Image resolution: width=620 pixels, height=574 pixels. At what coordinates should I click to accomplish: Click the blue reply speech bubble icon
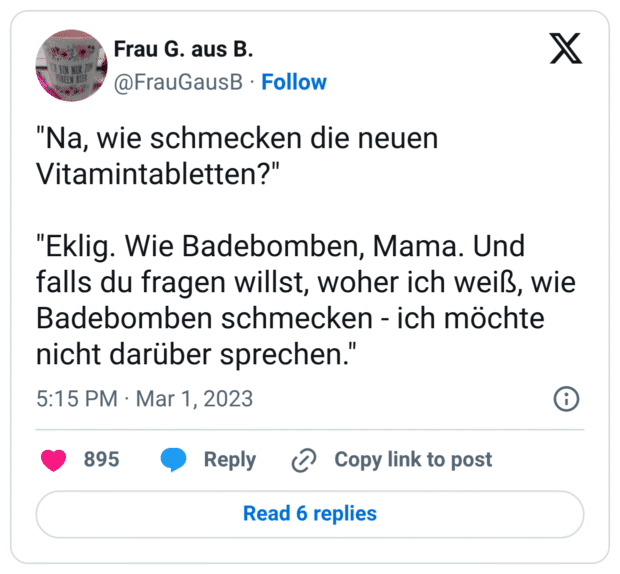pyautogui.click(x=174, y=460)
